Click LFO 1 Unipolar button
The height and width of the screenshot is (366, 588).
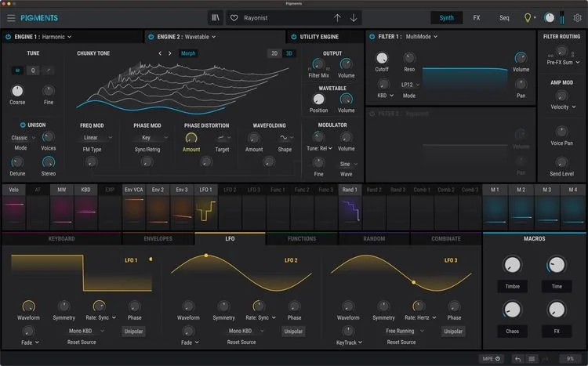click(x=133, y=332)
